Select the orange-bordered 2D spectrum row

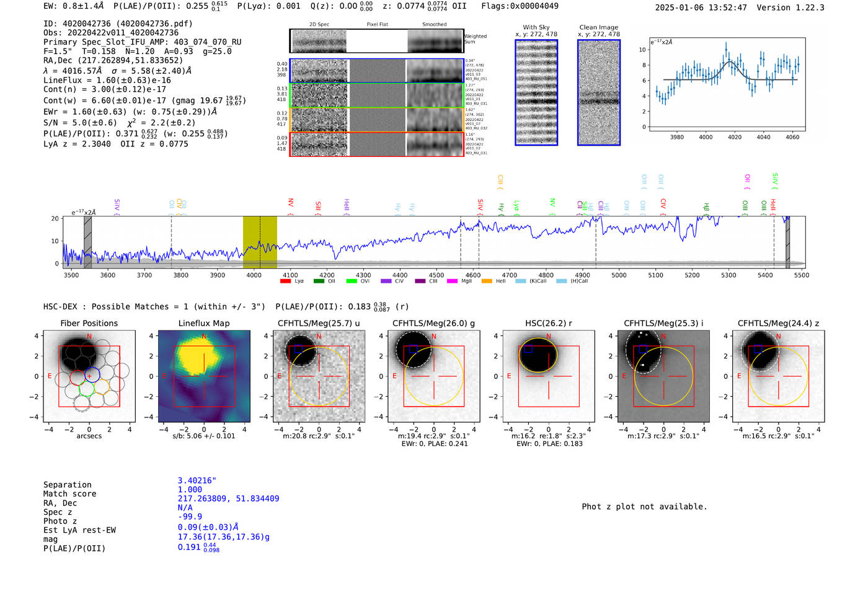(x=376, y=120)
